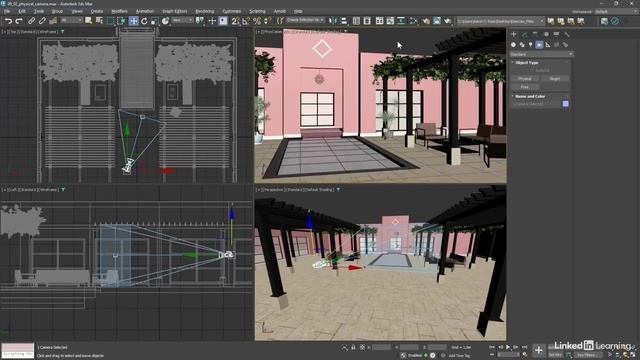Open the selection filter dropdown

pos(71,20)
